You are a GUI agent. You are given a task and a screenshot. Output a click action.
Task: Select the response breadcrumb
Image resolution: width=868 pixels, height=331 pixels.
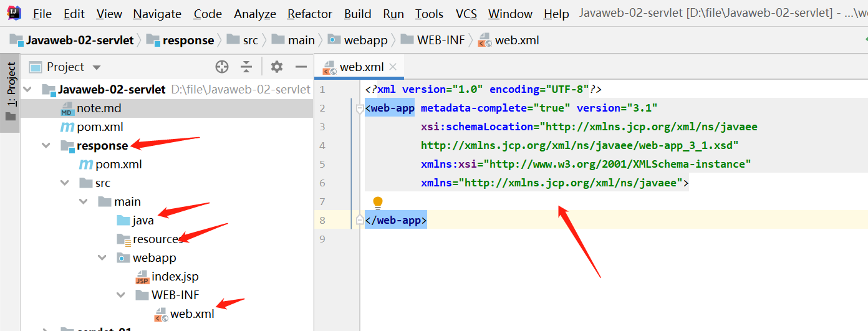tap(180, 40)
